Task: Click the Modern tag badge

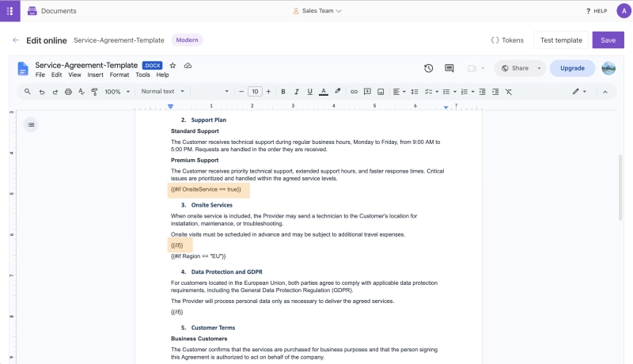Action: point(187,40)
